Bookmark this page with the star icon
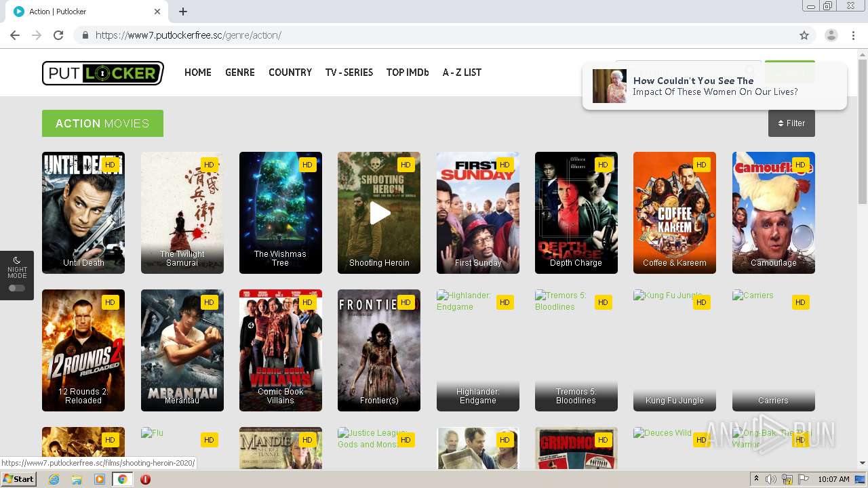The image size is (868, 488). (804, 35)
